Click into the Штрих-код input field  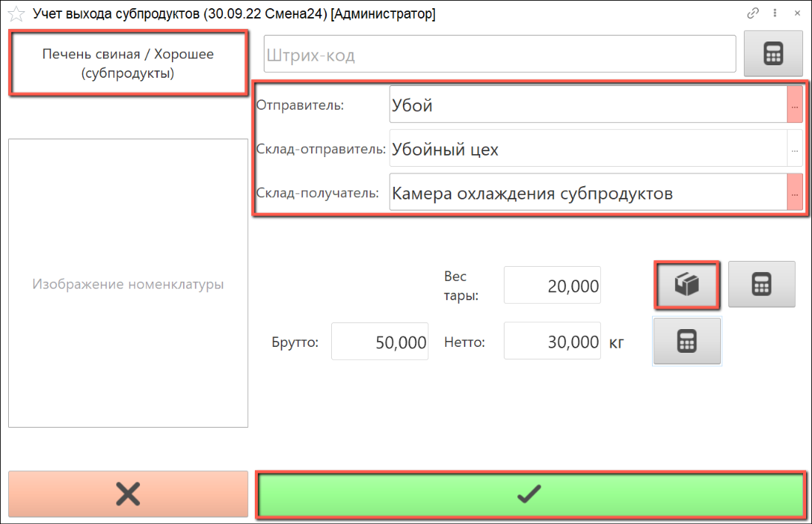click(x=499, y=55)
